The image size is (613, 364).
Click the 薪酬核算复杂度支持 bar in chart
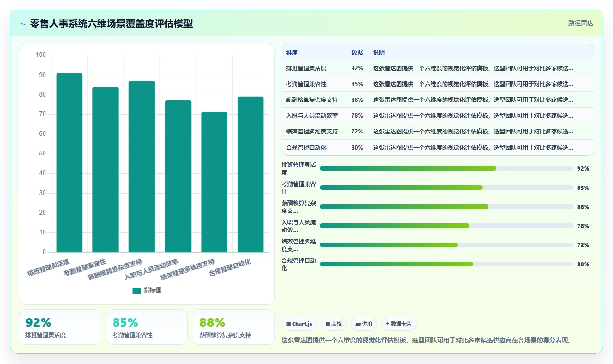(142, 166)
